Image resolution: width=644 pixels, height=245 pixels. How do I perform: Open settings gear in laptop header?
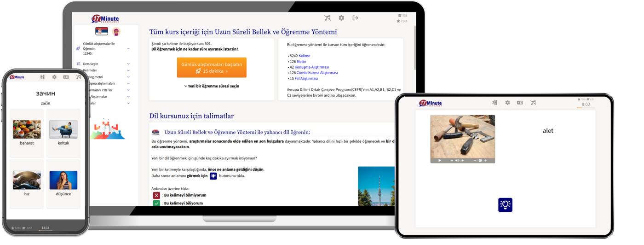(x=341, y=18)
